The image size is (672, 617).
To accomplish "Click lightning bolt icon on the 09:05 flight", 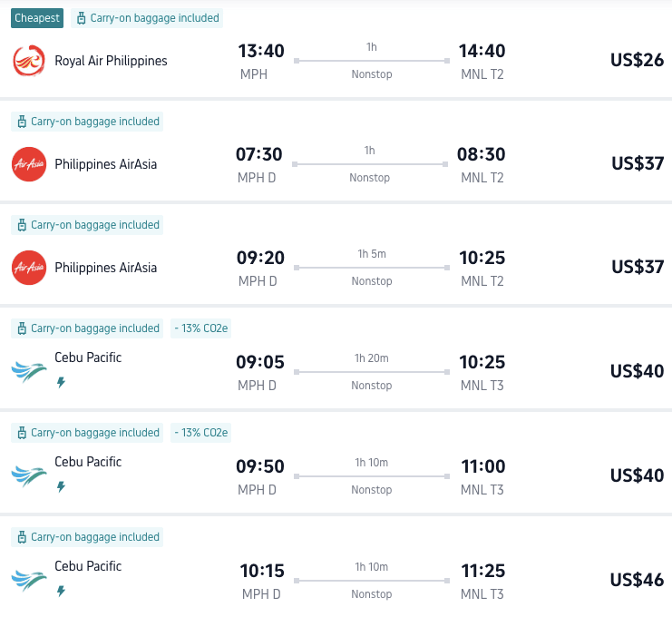I will click(x=61, y=383).
